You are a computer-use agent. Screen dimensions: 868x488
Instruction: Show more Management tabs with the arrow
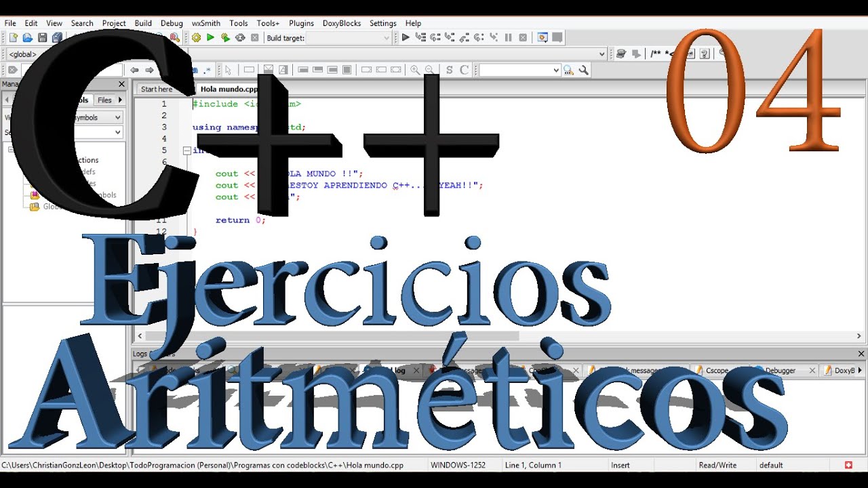120,100
